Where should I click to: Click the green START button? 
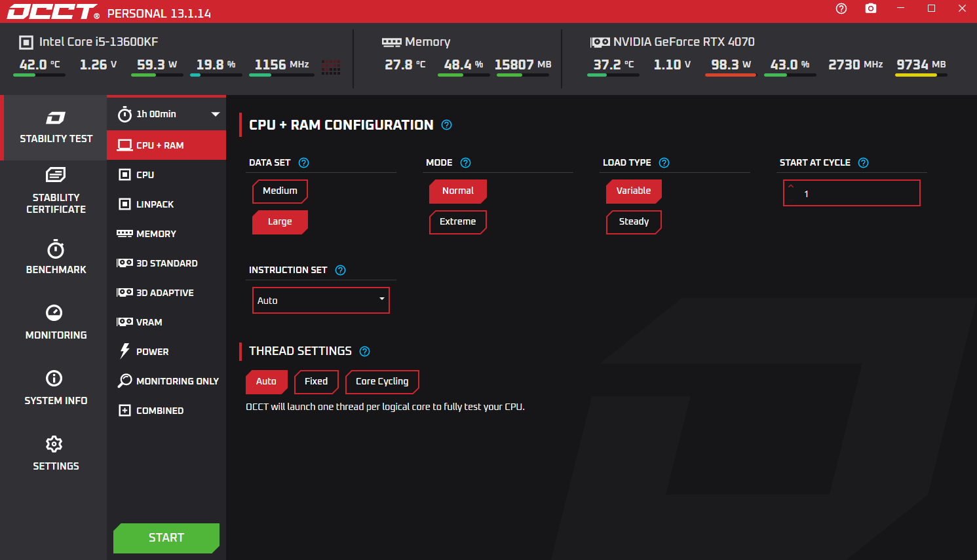pos(166,538)
